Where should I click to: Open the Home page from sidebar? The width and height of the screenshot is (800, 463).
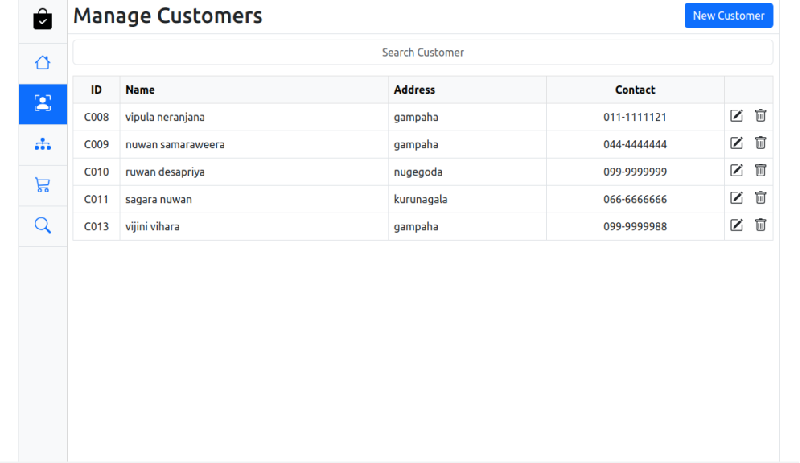pos(42,63)
